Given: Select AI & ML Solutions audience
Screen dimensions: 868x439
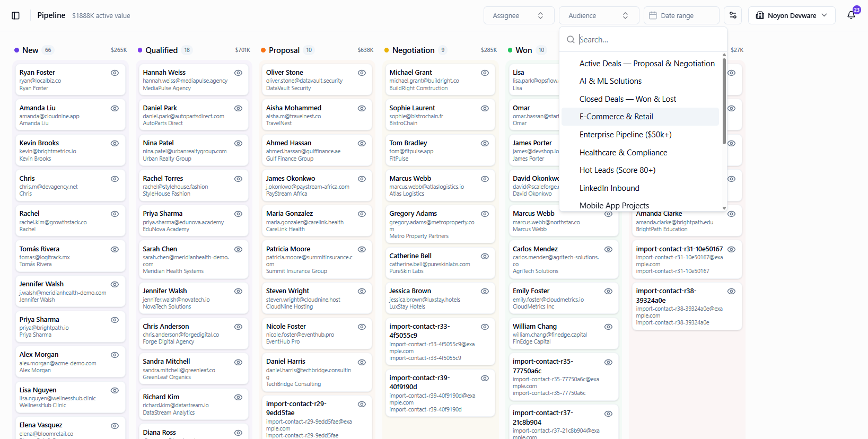Looking at the screenshot, I should [641, 81].
